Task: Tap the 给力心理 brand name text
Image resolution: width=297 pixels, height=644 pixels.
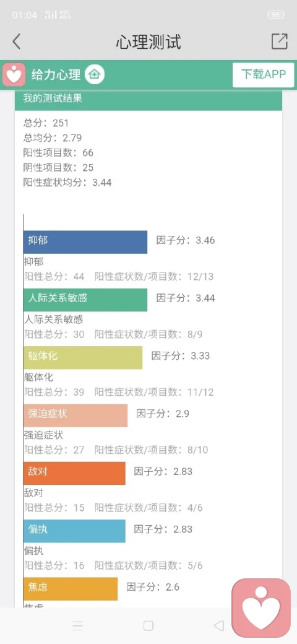Action: click(56, 75)
